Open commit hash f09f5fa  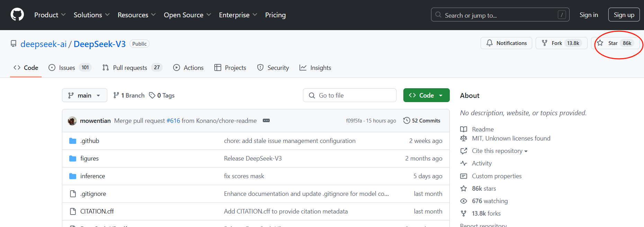pos(354,120)
